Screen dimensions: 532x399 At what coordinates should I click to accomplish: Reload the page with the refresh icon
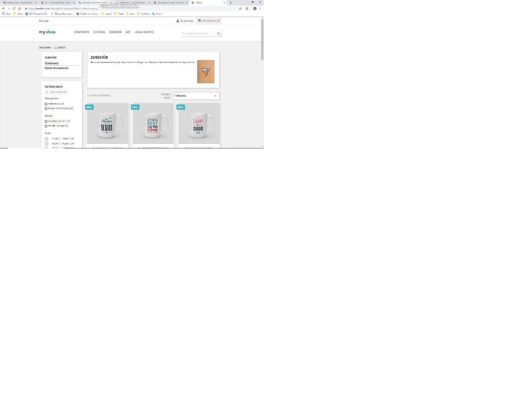click(14, 9)
